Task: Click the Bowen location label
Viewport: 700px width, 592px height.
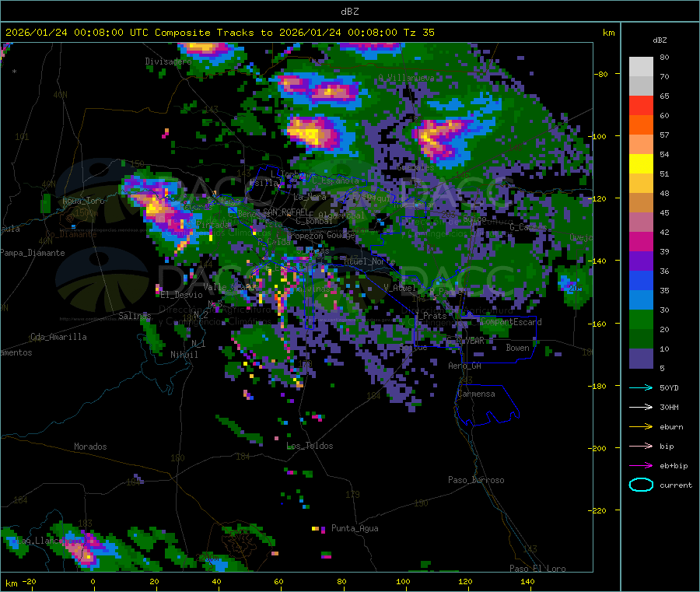Action: [x=517, y=348]
